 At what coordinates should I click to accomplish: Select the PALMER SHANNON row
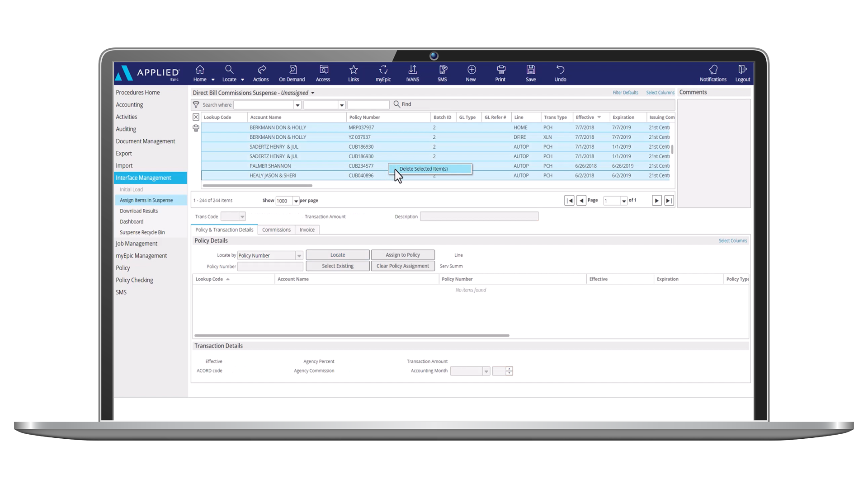(x=436, y=166)
